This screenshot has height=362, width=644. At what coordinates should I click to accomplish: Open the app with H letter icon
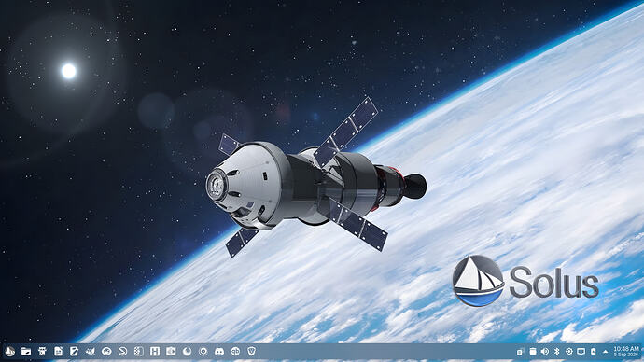(155, 352)
